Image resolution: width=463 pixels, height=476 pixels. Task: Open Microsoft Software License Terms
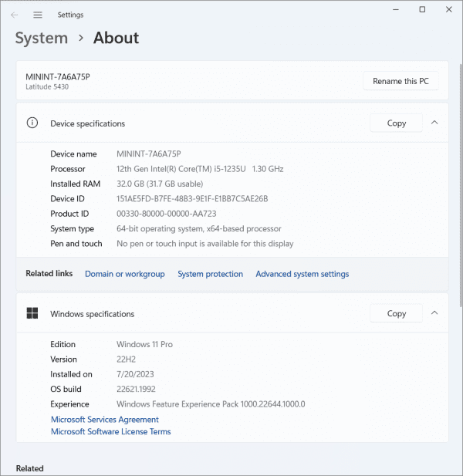(x=111, y=432)
